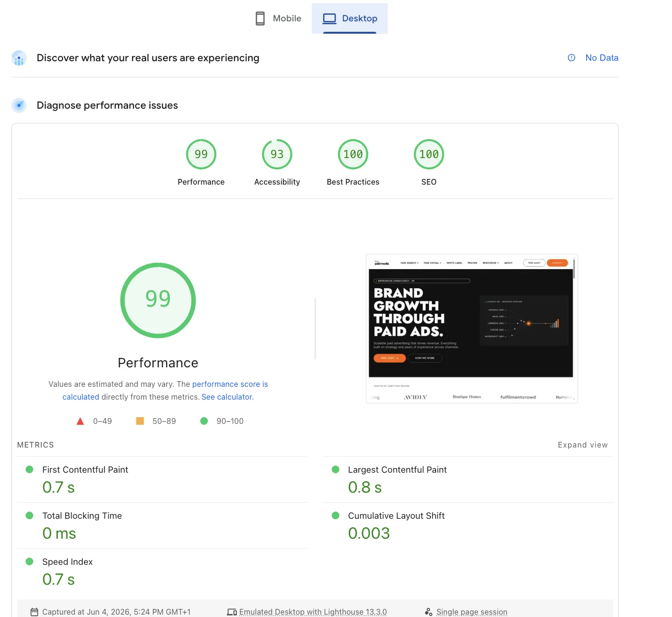Click the Discover what your real users heading
Image resolution: width=672 pixels, height=617 pixels.
pyautogui.click(x=148, y=58)
